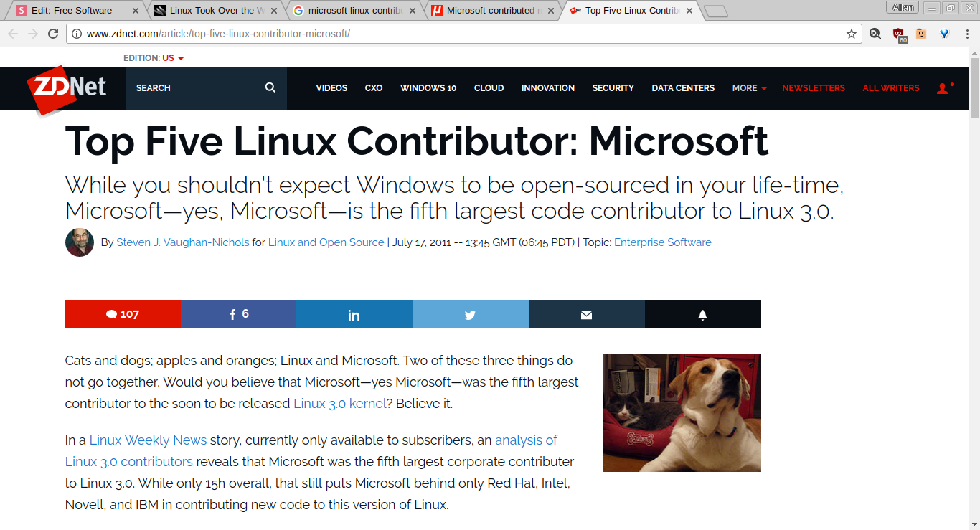Go back to the previous page
The width and height of the screenshot is (980, 530).
tap(13, 34)
